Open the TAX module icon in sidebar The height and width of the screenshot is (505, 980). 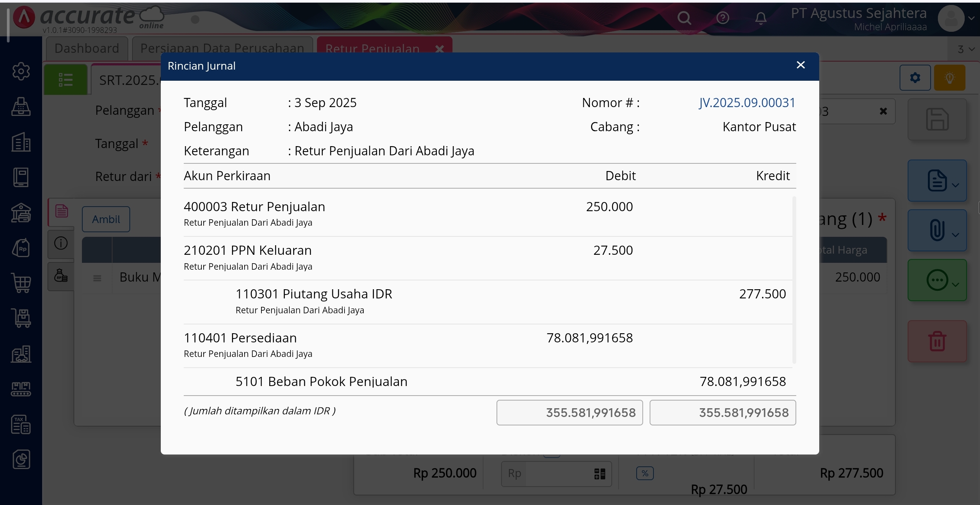(21, 424)
